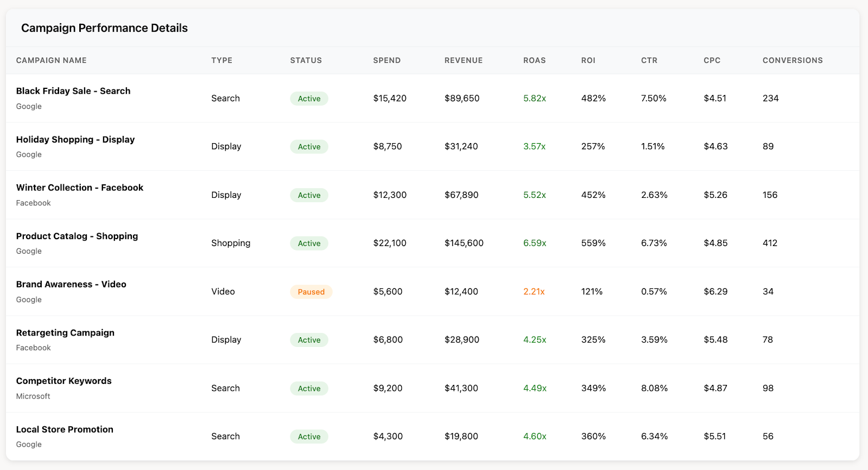Sort by the ROAS column header
The image size is (868, 470).
click(x=534, y=60)
